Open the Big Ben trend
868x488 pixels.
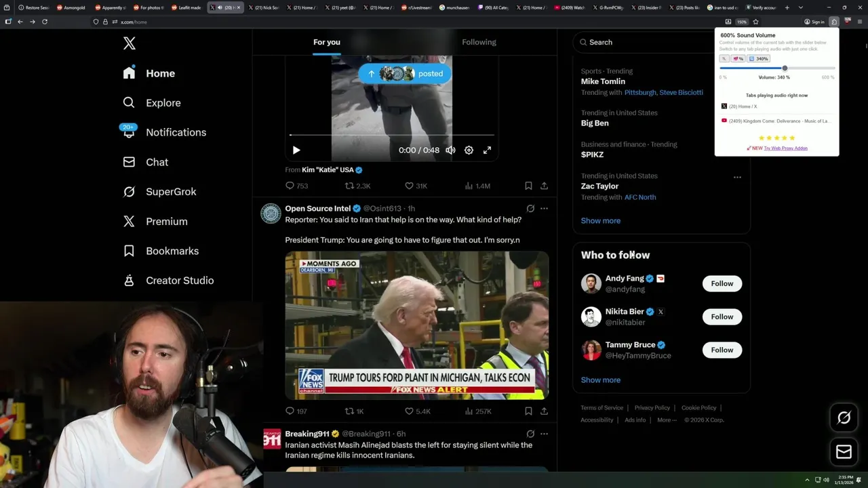(595, 123)
